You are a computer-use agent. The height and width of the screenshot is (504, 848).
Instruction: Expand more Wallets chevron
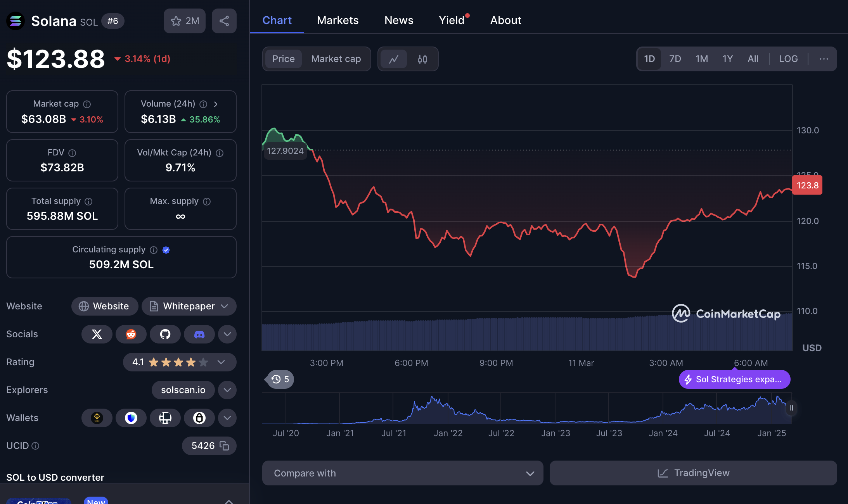coord(227,418)
